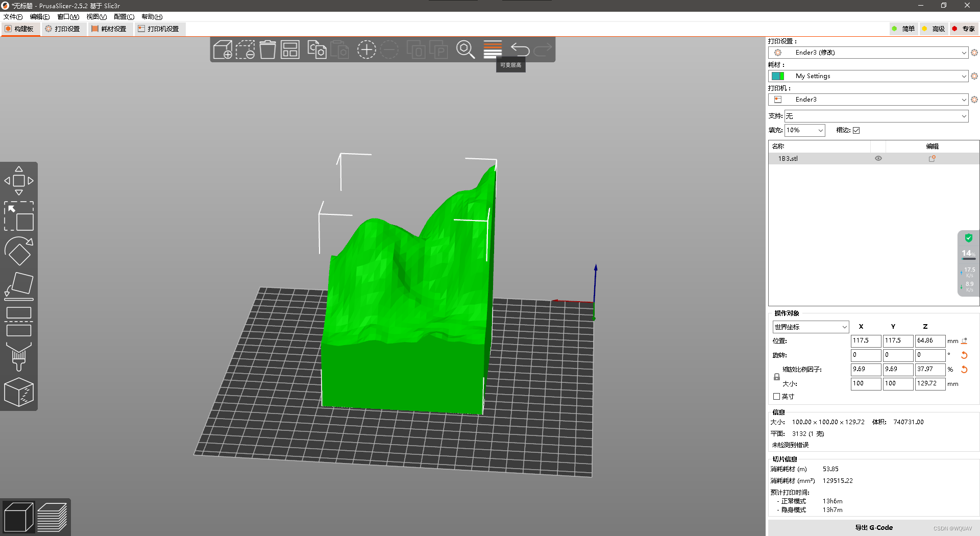Switch to 3D editor view cube icon
Viewport: 980px width, 536px height.
coord(18,517)
